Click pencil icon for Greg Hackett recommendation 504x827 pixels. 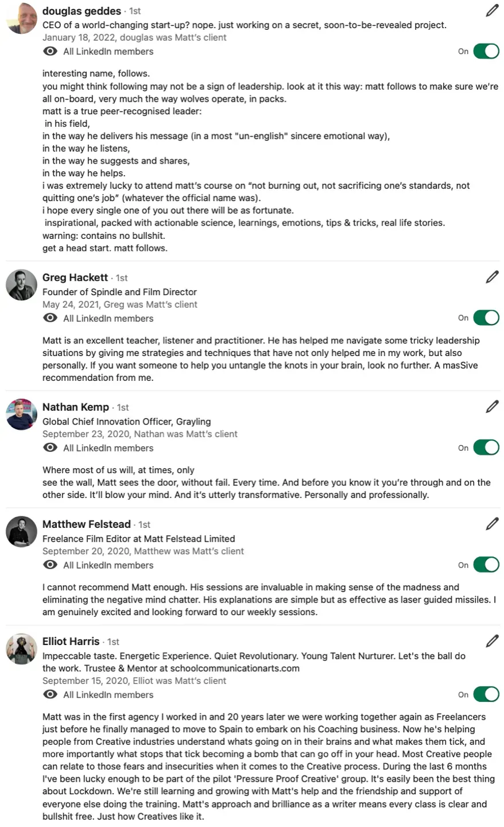492,277
